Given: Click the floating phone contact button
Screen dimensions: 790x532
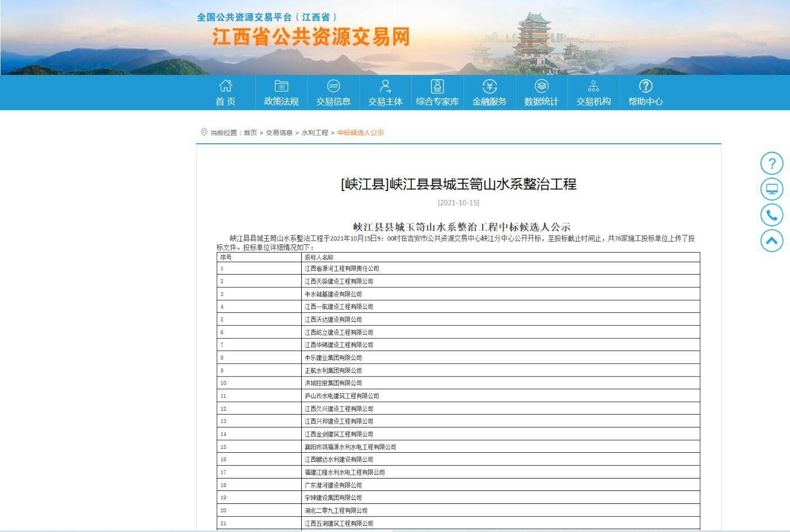Looking at the screenshot, I should pyautogui.click(x=771, y=215).
